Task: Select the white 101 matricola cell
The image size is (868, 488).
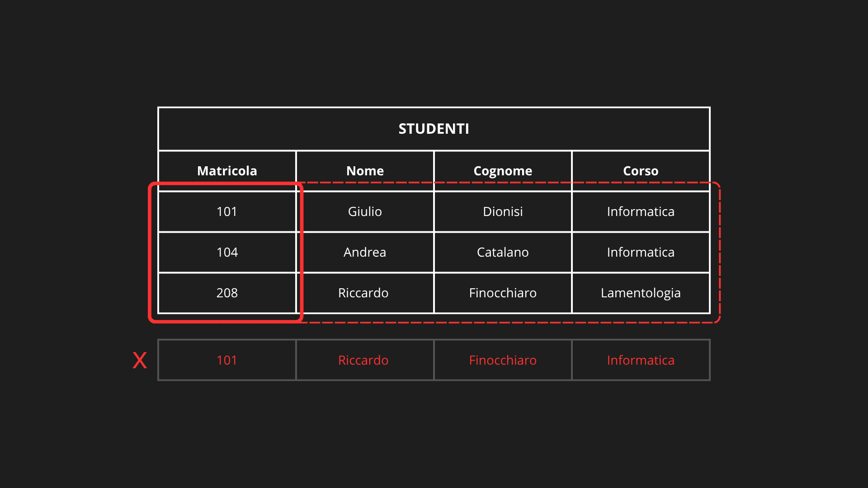Action: [x=227, y=211]
